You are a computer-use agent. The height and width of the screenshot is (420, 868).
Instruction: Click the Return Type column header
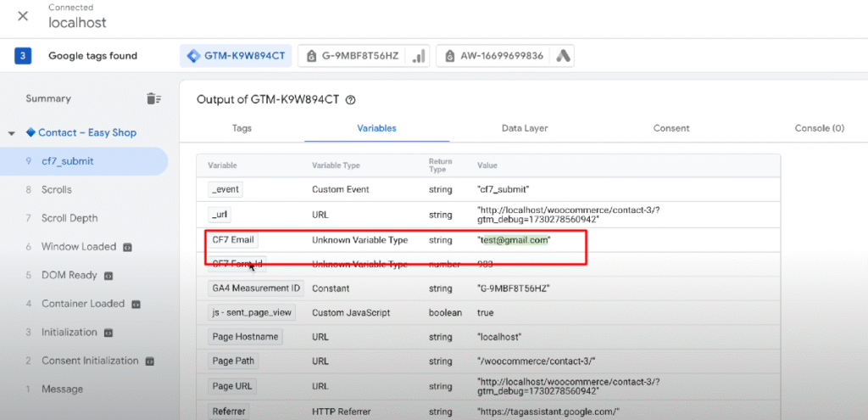(x=440, y=165)
